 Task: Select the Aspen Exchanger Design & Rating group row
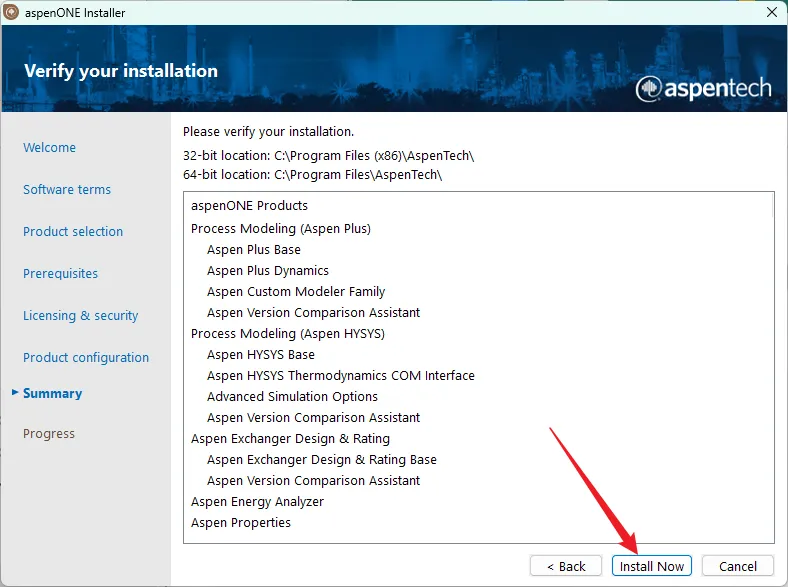(x=290, y=439)
